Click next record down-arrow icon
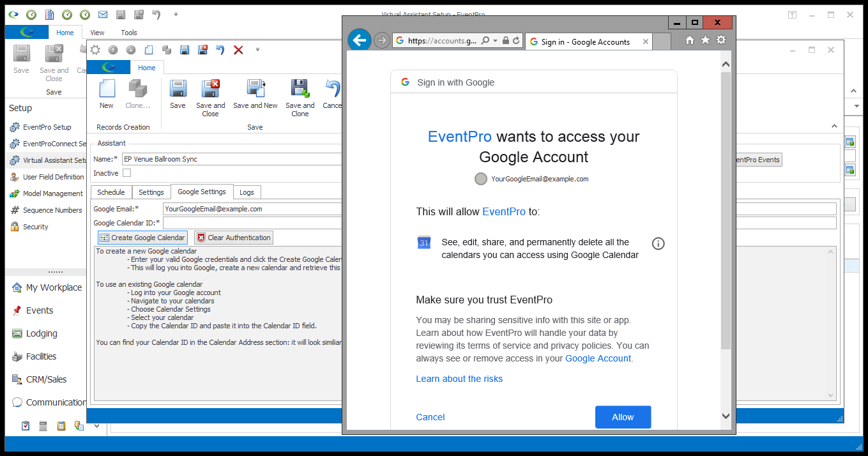Image resolution: width=868 pixels, height=456 pixels. [x=130, y=50]
